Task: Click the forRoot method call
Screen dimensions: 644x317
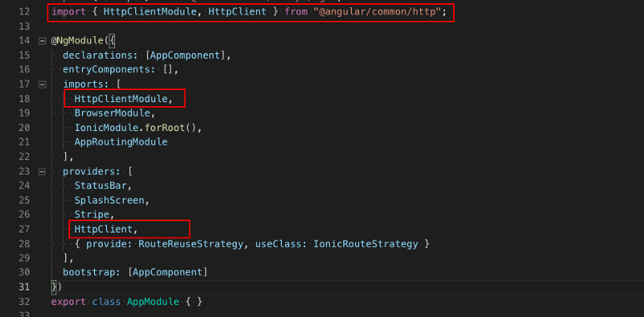Action: [x=165, y=128]
